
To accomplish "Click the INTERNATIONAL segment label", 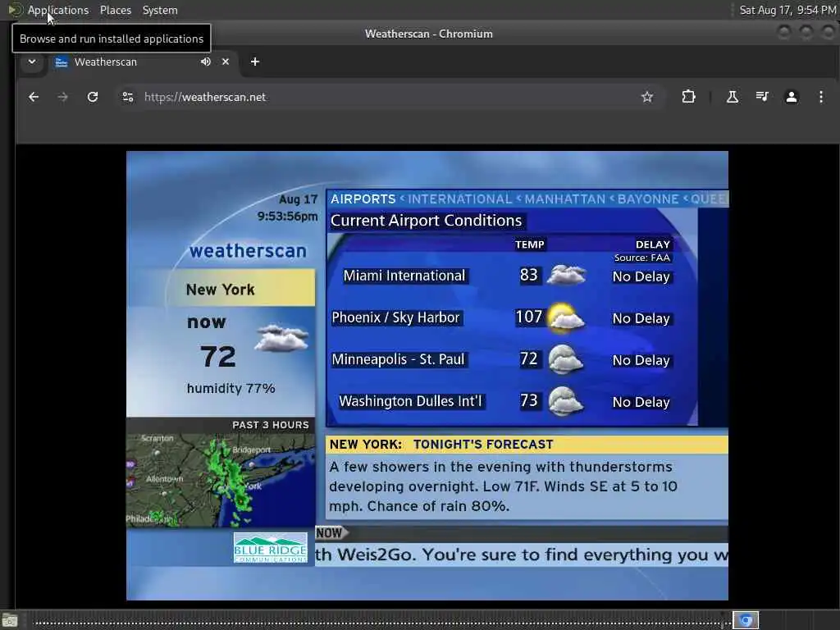I will [459, 199].
